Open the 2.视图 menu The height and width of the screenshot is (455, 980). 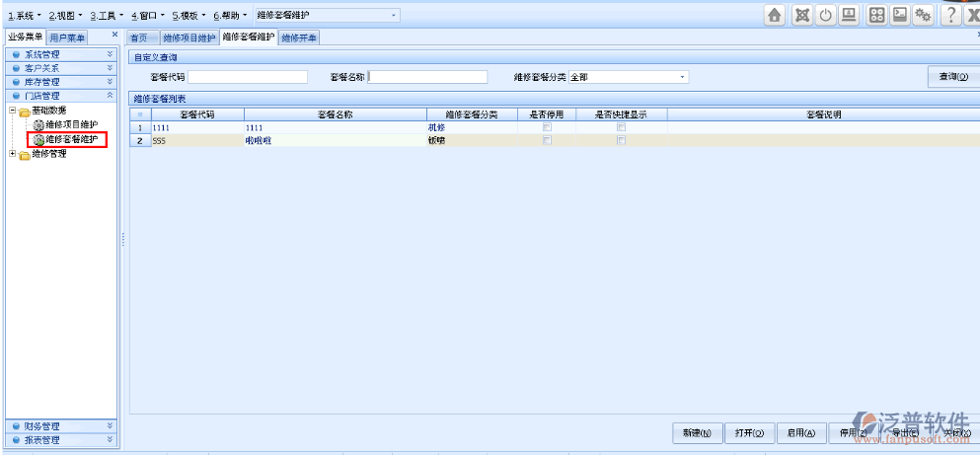65,15
